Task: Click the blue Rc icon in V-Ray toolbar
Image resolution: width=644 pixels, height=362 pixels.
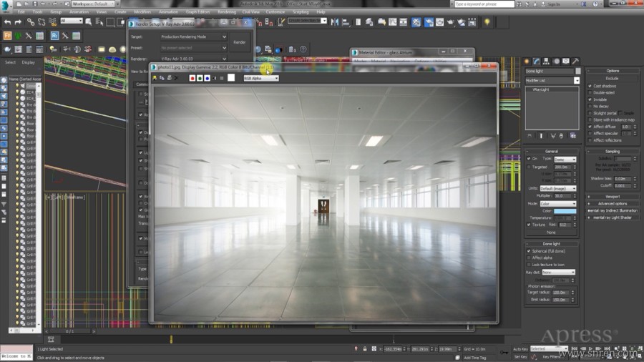Action: 54,36
